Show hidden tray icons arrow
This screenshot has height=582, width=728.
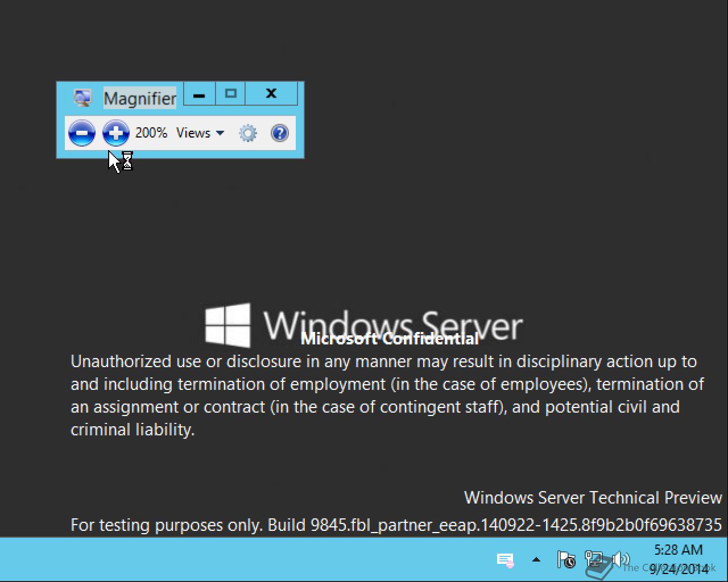pyautogui.click(x=536, y=560)
